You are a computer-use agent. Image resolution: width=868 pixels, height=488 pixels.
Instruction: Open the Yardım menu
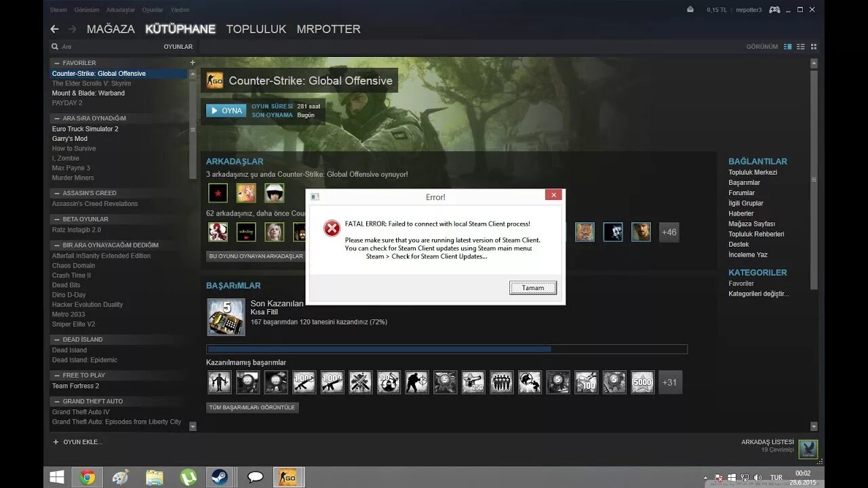180,10
